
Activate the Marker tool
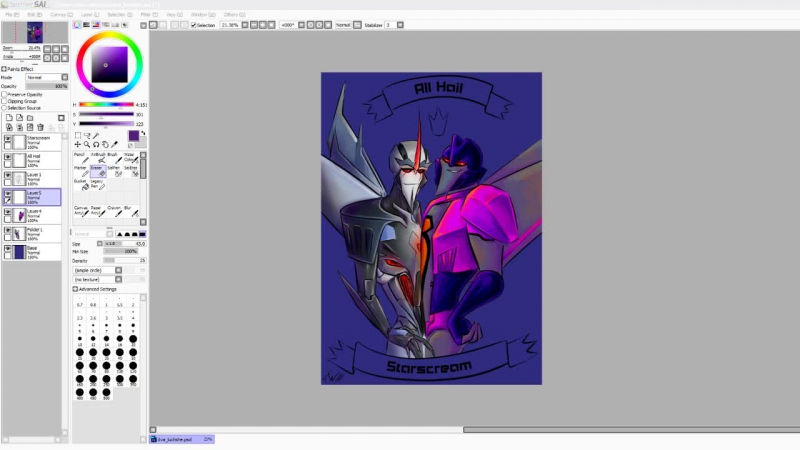pos(80,171)
